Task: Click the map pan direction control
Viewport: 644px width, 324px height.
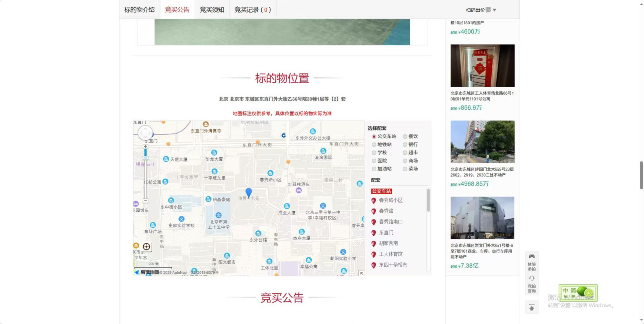Action: [x=145, y=132]
